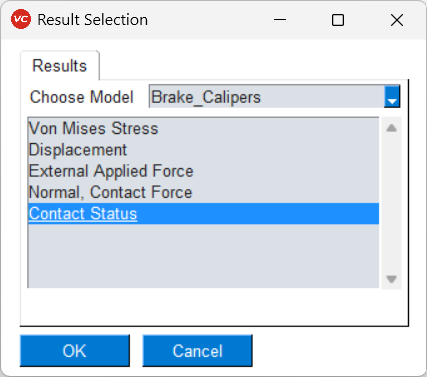
Task: Click the Result Selection title bar text
Action: (x=93, y=20)
